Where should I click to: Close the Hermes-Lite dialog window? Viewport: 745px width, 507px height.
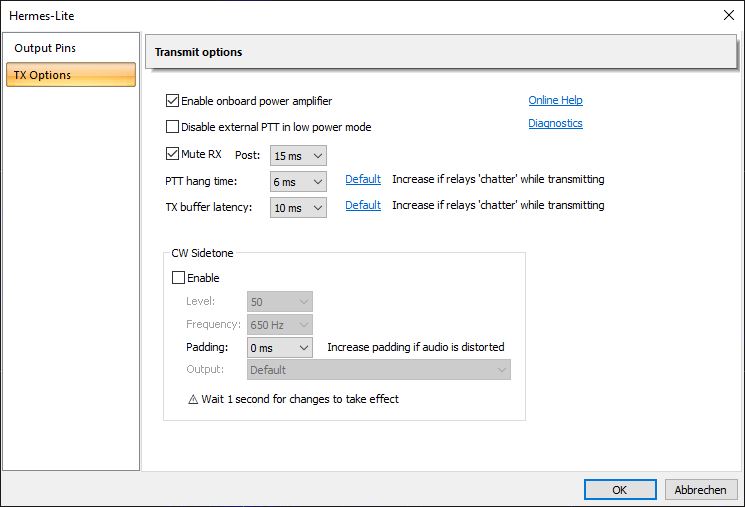coord(726,15)
